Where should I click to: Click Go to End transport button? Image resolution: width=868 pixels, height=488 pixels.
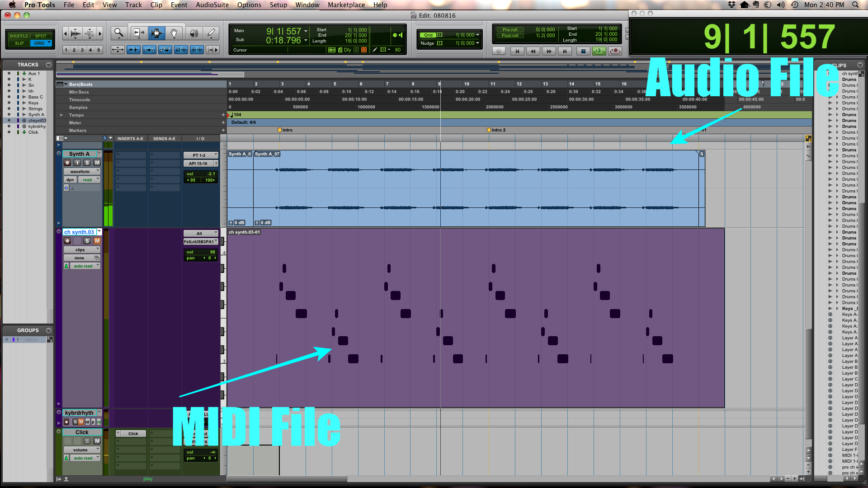(x=565, y=51)
